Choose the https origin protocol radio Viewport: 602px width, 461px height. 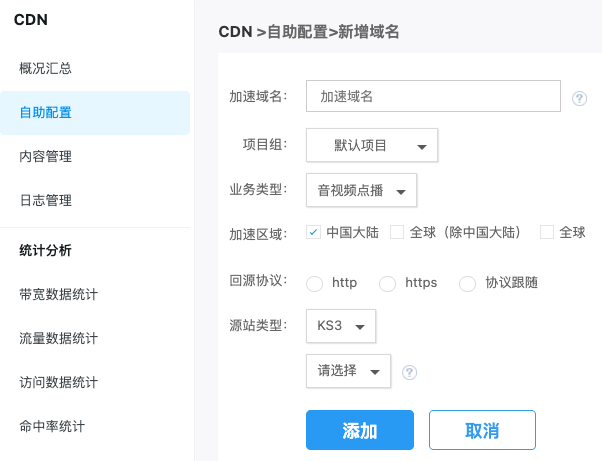[x=388, y=283]
